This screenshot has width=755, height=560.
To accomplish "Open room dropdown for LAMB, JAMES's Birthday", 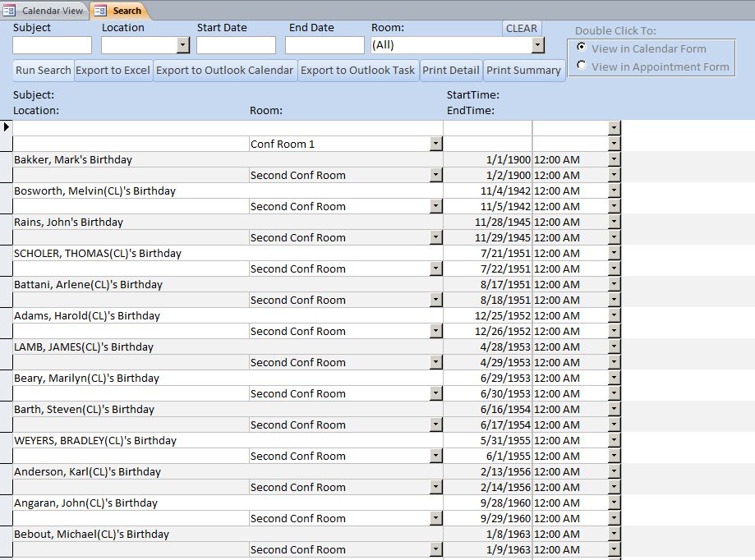I will coord(435,362).
